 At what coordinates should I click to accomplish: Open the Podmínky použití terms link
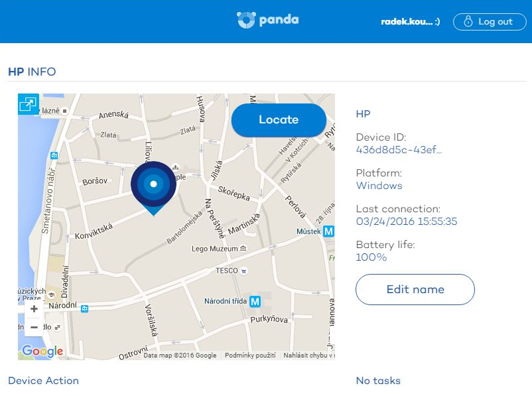tap(250, 356)
